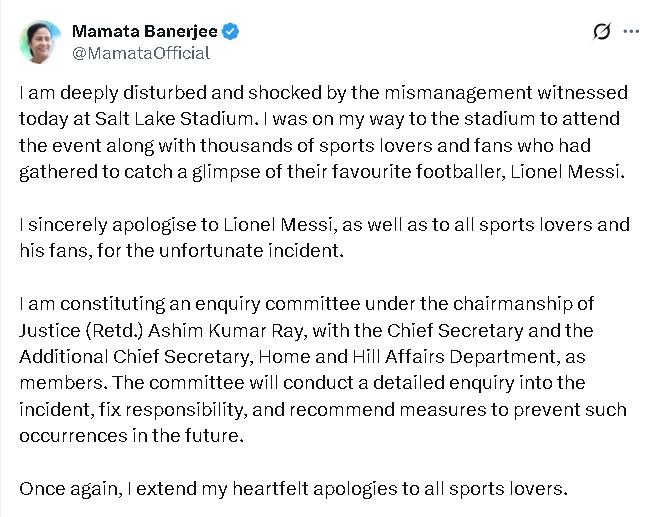Screen dimensions: 659x517
Task: Click the blue verified badge
Action: coord(231,31)
